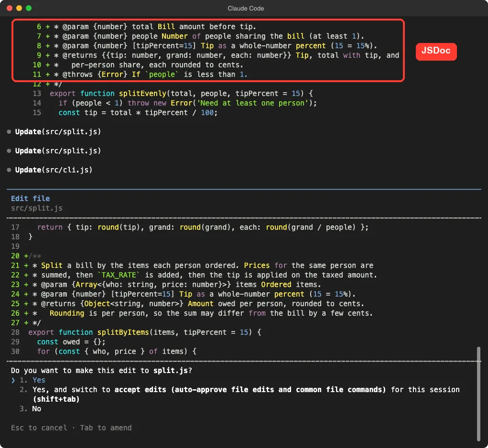Image resolution: width=488 pixels, height=448 pixels.
Task: Select option 1 Yes
Action: [33, 380]
